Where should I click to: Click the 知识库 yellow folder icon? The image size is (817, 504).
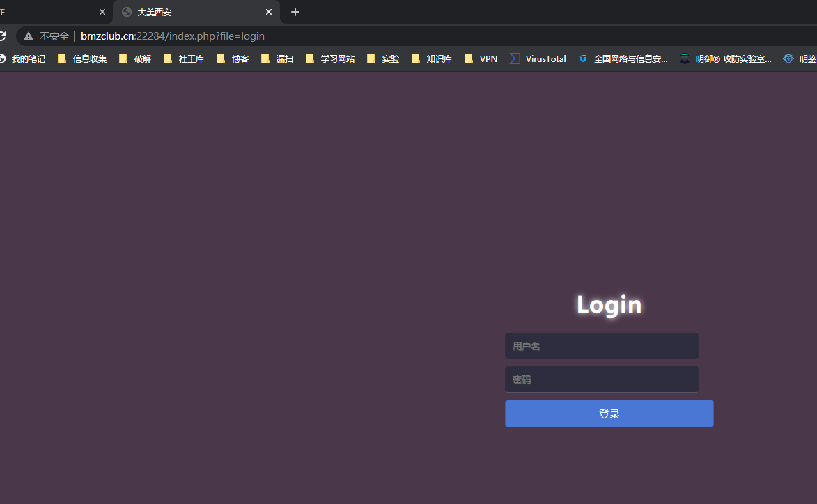coord(416,59)
